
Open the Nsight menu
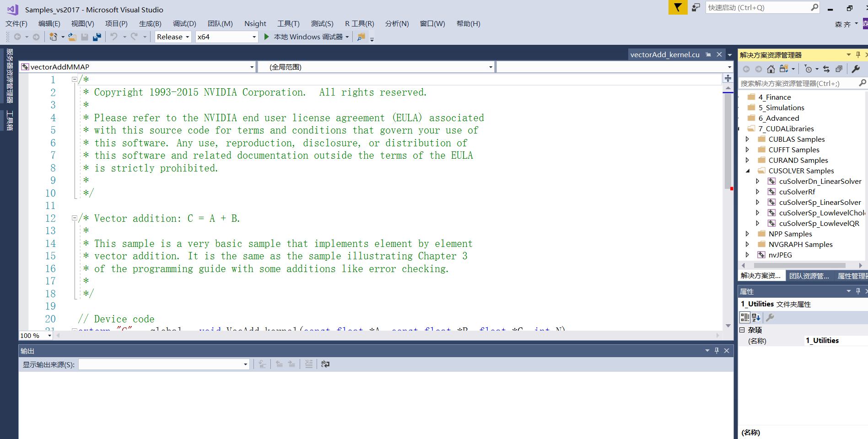coord(255,23)
